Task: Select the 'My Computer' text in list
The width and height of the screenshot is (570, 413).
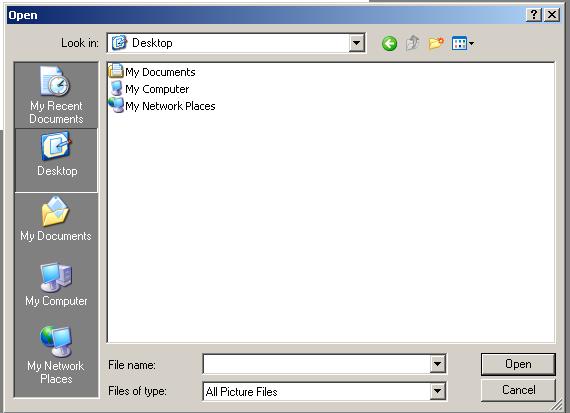Action: coord(157,89)
